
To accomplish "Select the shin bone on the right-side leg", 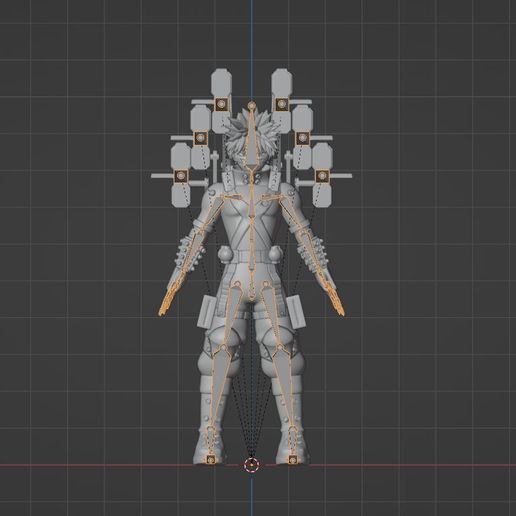I will tap(284, 388).
